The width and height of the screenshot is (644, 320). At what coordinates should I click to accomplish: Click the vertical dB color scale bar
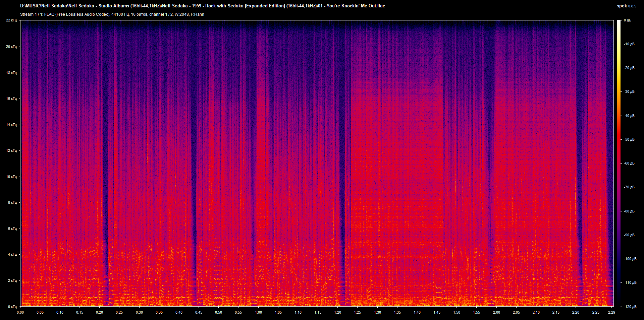pos(619,164)
